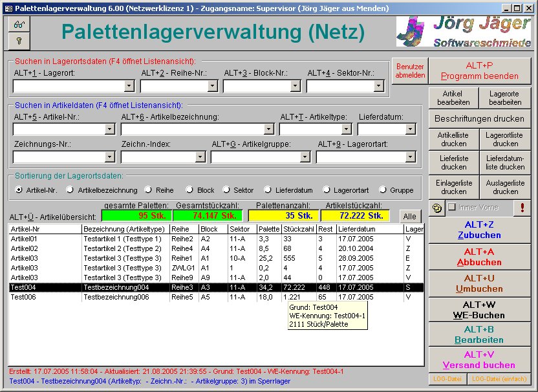The image size is (538, 392).
Task: Expand the Artikel-Nr. search dropdown
Action: 110,129
